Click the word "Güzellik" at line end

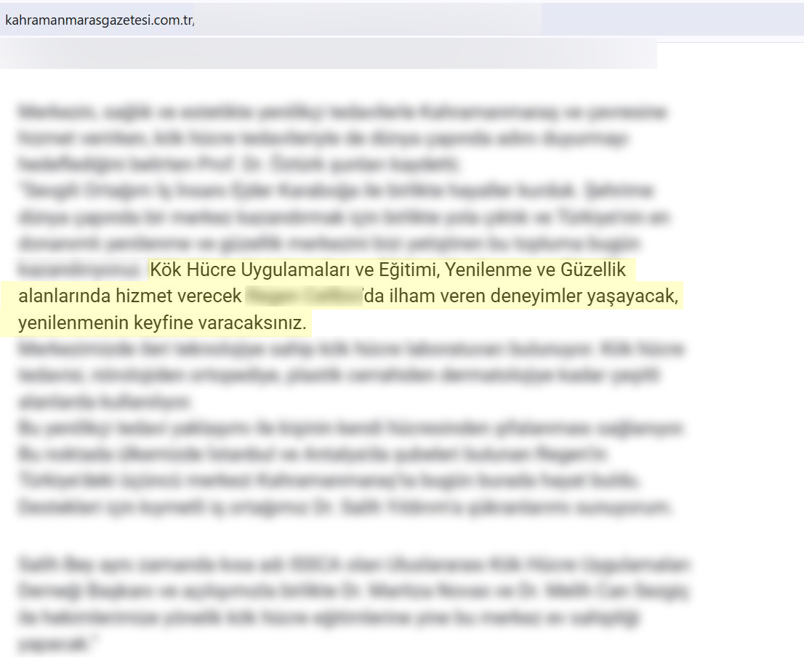click(594, 271)
